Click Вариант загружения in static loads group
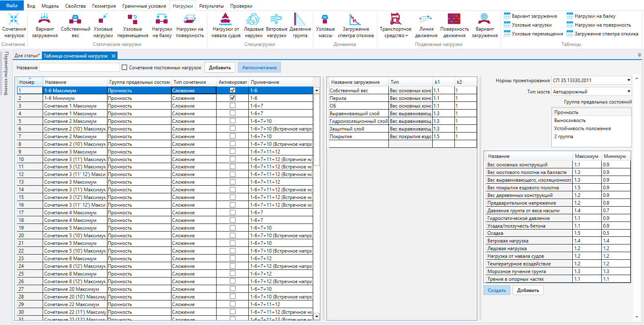Screen dimensions: 644x325 (45, 25)
